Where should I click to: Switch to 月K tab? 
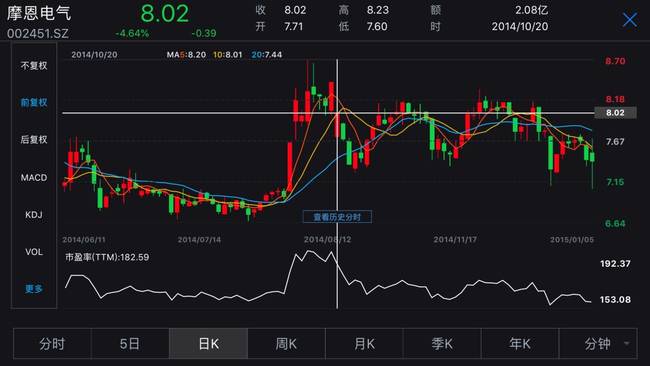[x=364, y=344]
